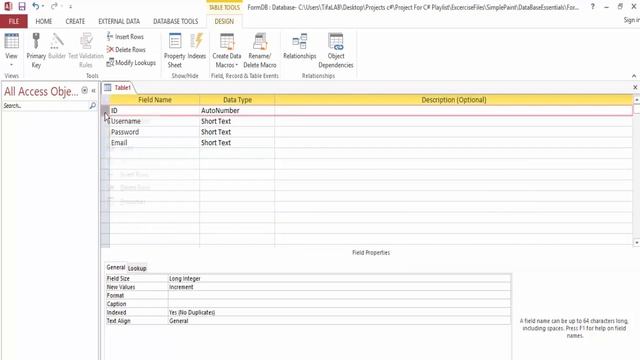Click the Field Size value Long Integer
Viewport: 640px width, 360px height.
[339, 279]
